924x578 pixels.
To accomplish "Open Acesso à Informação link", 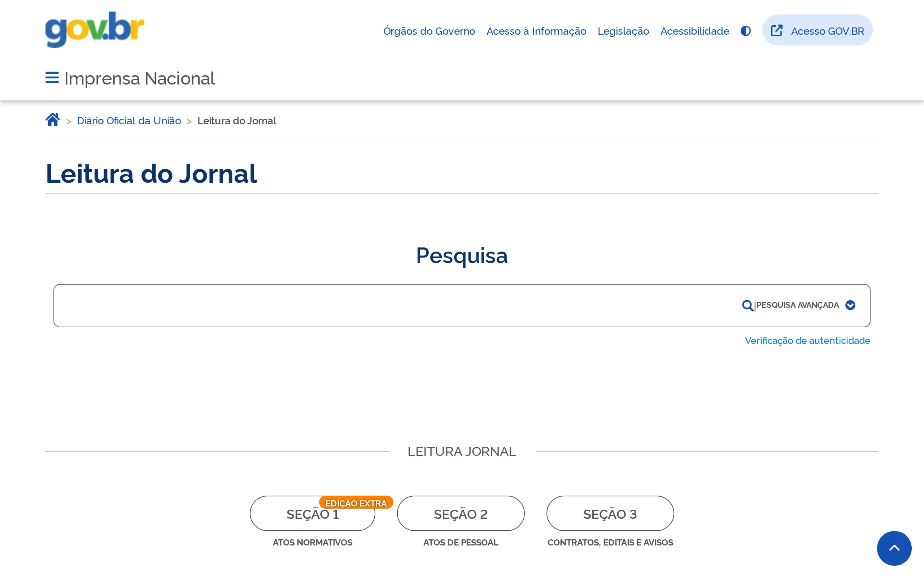I will pos(536,31).
